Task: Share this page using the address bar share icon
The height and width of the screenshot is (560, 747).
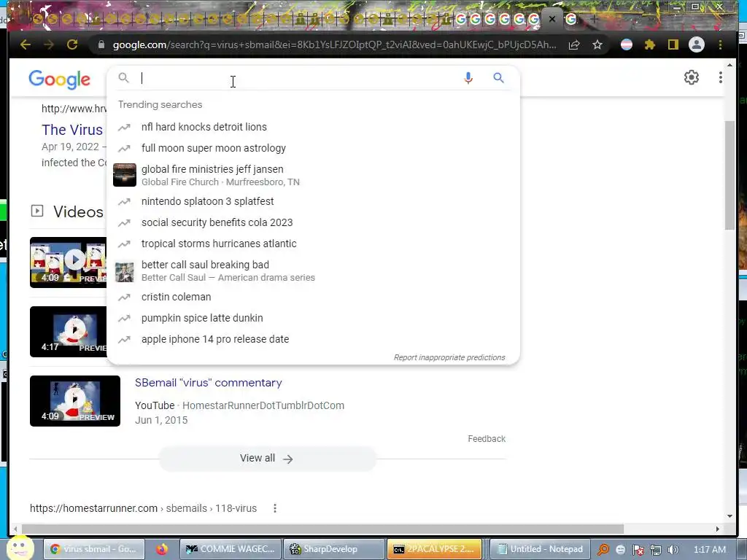Action: coord(574,44)
